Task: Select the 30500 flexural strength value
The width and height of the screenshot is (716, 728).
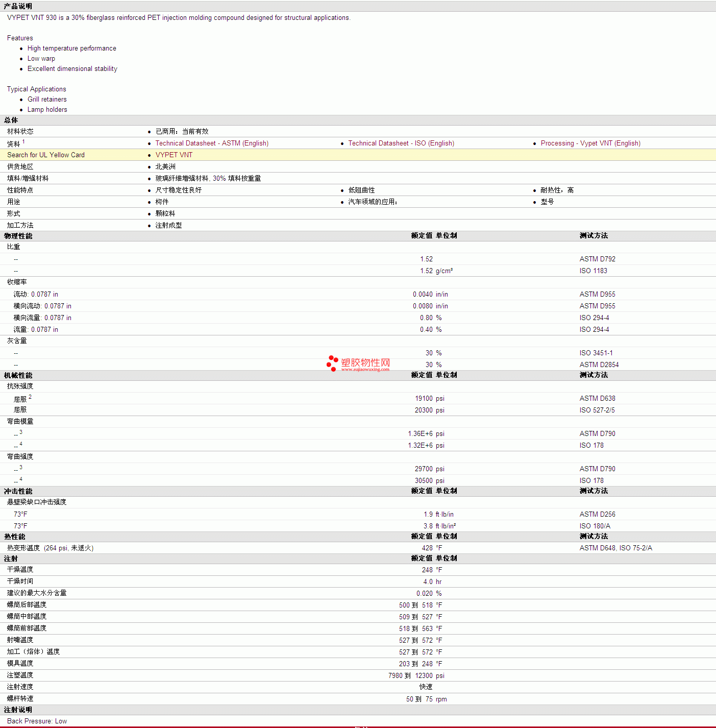Action: pyautogui.click(x=424, y=481)
